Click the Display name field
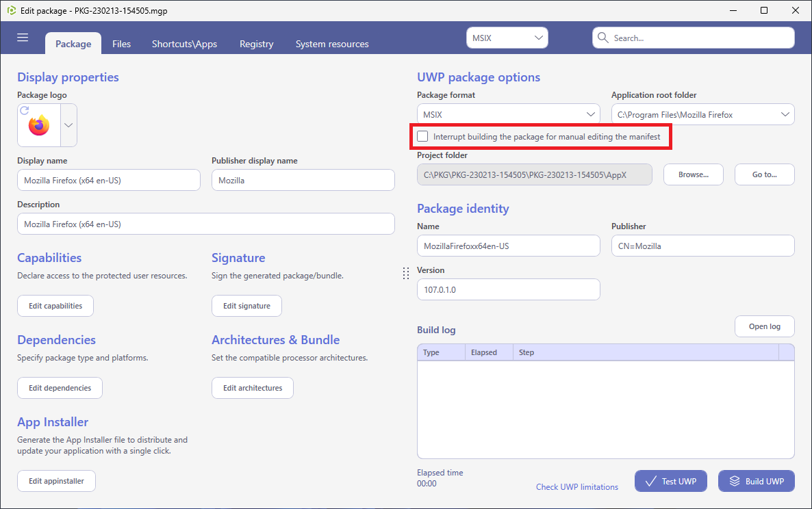 tap(109, 180)
